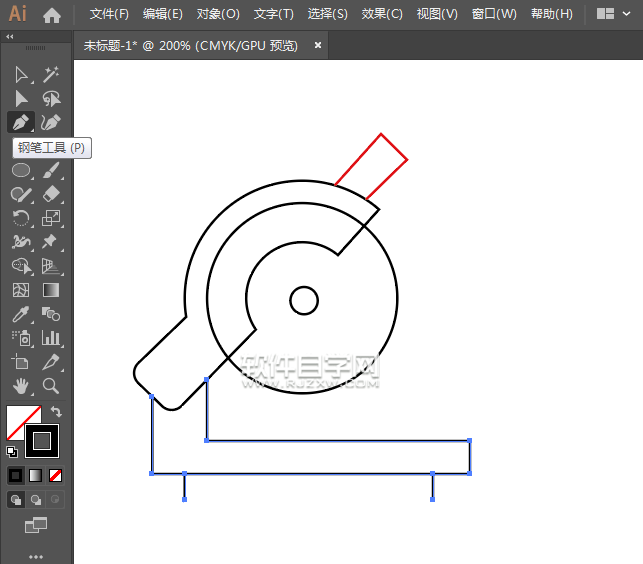Switch to Draw Behind mode
The height and width of the screenshot is (564, 643).
pos(36,499)
